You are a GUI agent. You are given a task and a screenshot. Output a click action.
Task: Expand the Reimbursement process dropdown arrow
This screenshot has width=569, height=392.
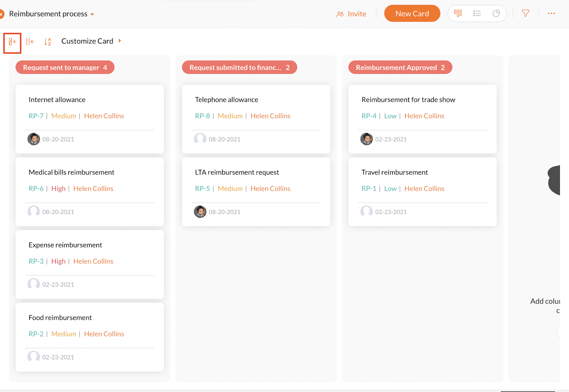(92, 14)
